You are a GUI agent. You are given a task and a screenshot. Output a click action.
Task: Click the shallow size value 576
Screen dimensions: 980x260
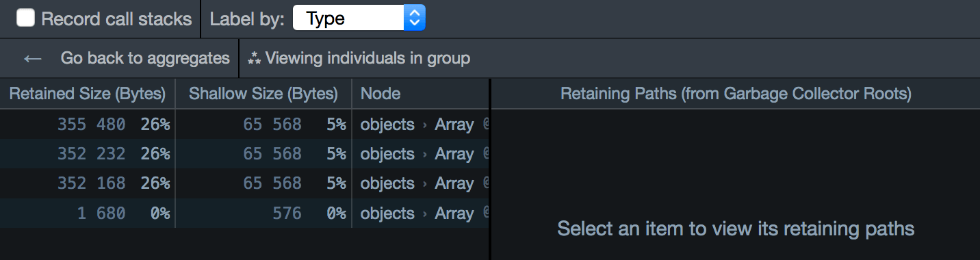pos(286,213)
